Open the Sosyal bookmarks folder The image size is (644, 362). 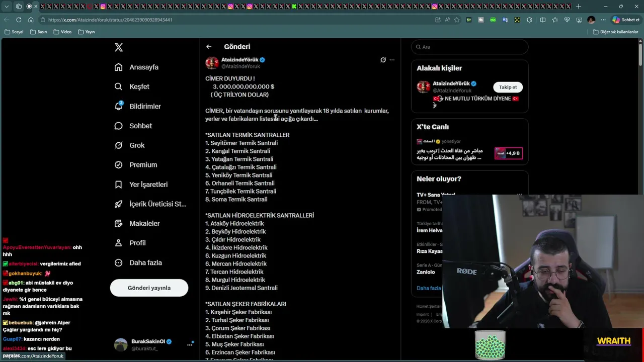tap(14, 32)
